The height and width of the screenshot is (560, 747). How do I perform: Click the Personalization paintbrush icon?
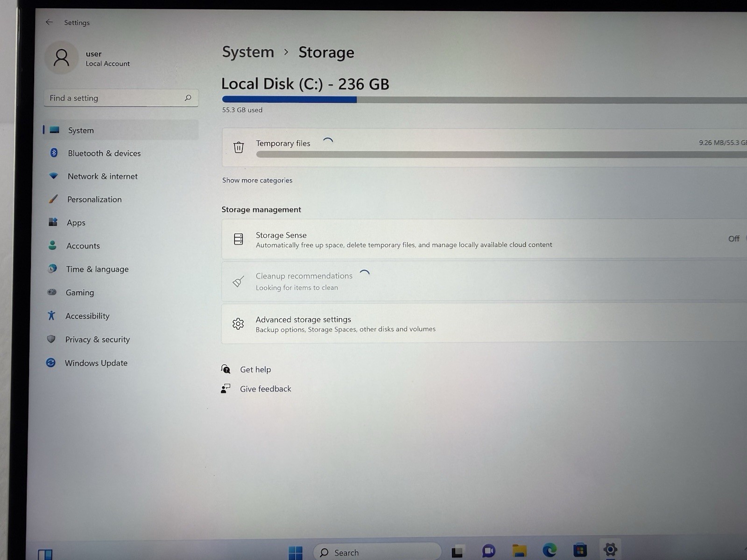(53, 199)
